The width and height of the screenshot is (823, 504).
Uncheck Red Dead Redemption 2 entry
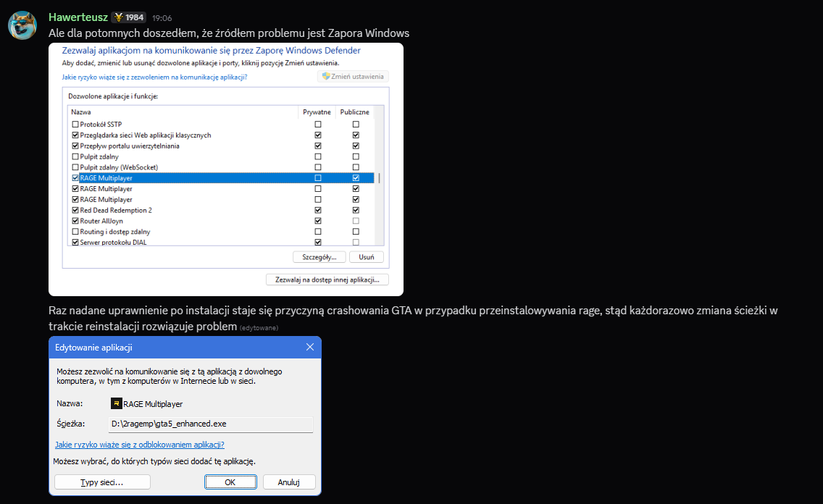pyautogui.click(x=75, y=210)
